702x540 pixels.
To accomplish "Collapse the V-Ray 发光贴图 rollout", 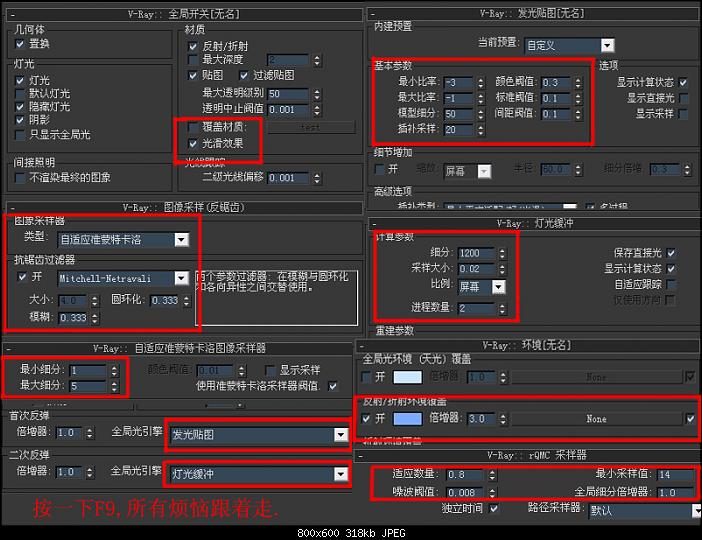I will (372, 13).
